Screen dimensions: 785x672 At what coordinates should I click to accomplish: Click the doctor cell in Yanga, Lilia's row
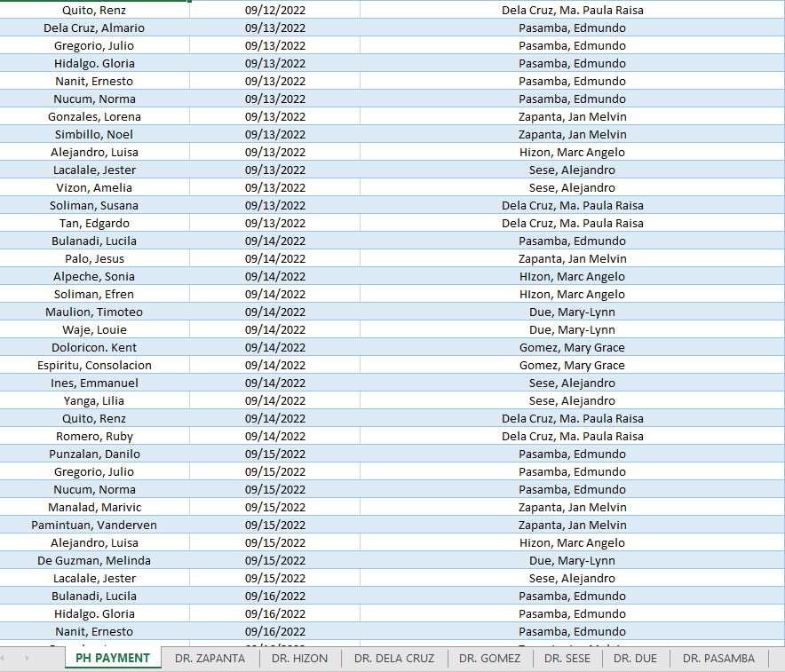coord(572,400)
